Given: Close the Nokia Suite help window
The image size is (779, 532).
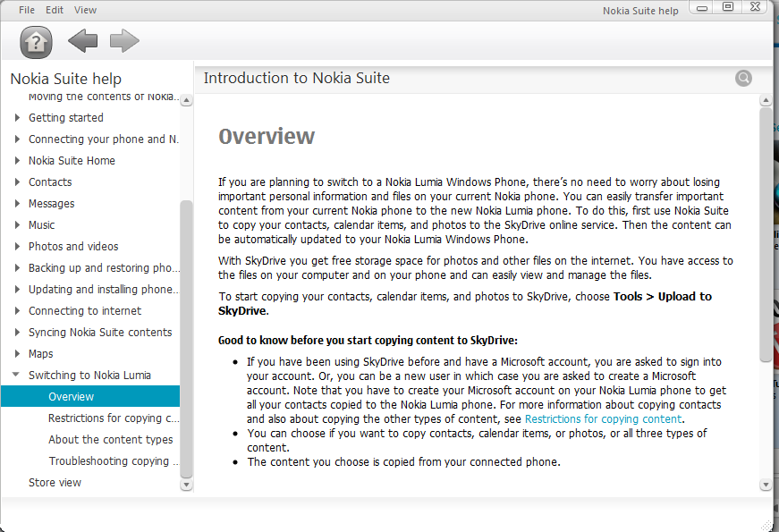Looking at the screenshot, I should pyautogui.click(x=755, y=7).
